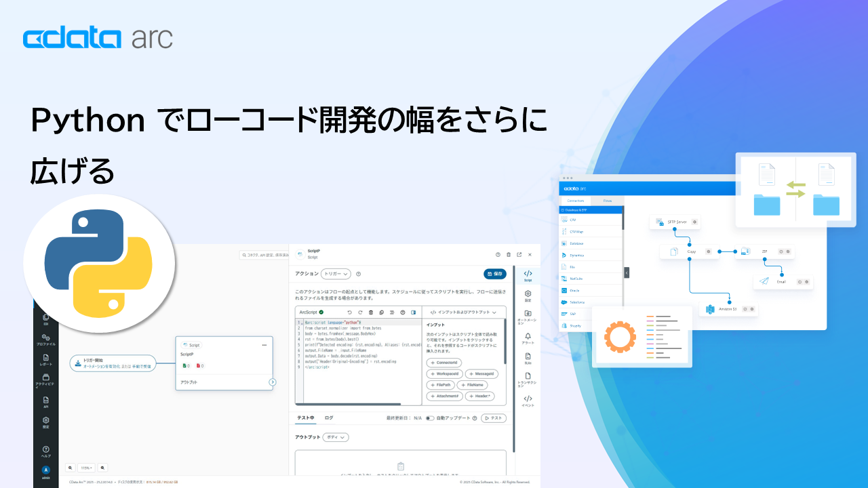
Task: Click the redo icon in the ArcScript toolbar
Action: click(x=360, y=312)
